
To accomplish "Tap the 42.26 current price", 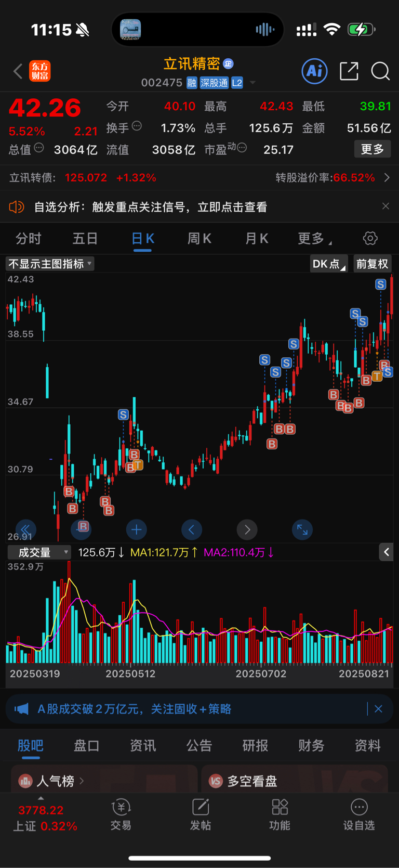I will (x=45, y=108).
